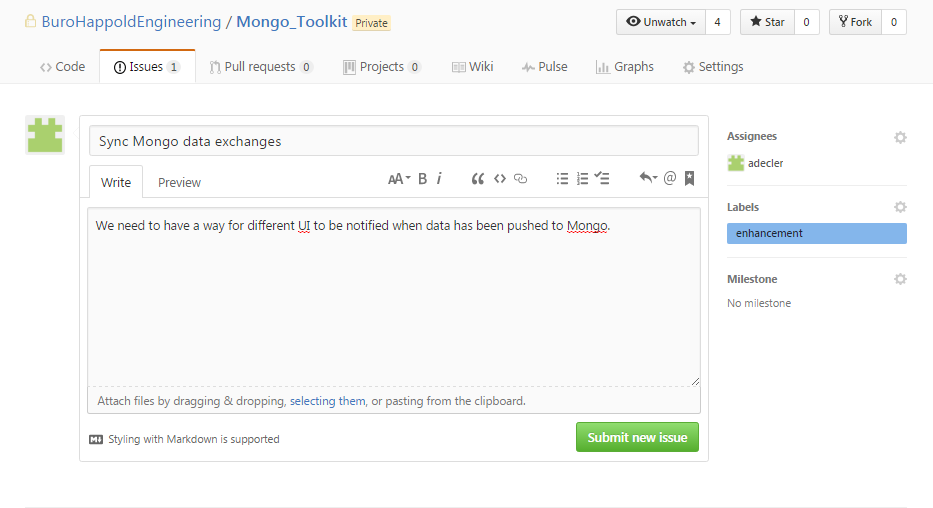
Task: Click the Markdown MD icon
Action: pos(96,440)
